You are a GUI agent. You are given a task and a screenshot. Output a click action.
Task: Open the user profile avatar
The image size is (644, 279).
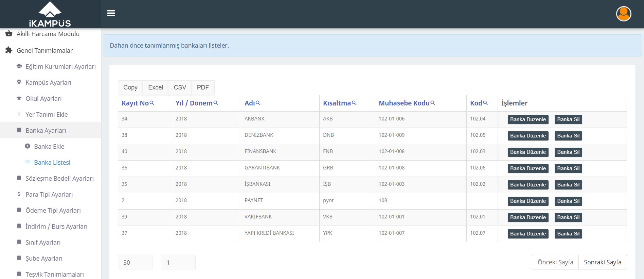click(624, 14)
